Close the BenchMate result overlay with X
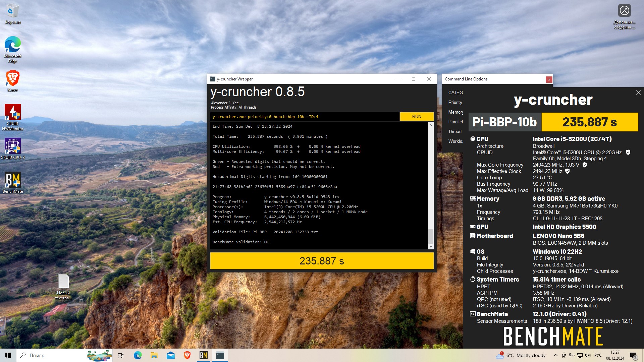The width and height of the screenshot is (644, 362). (638, 93)
